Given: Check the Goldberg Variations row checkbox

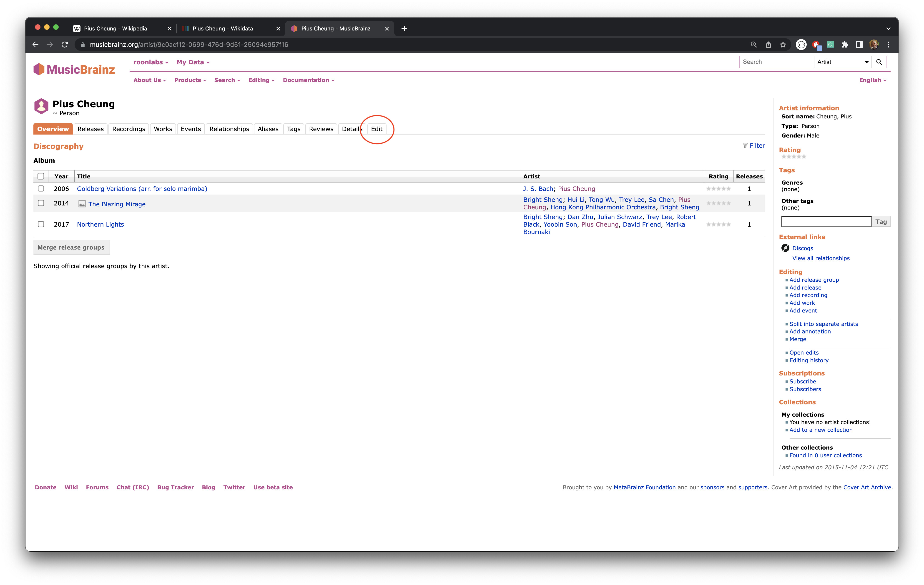Looking at the screenshot, I should pyautogui.click(x=41, y=189).
